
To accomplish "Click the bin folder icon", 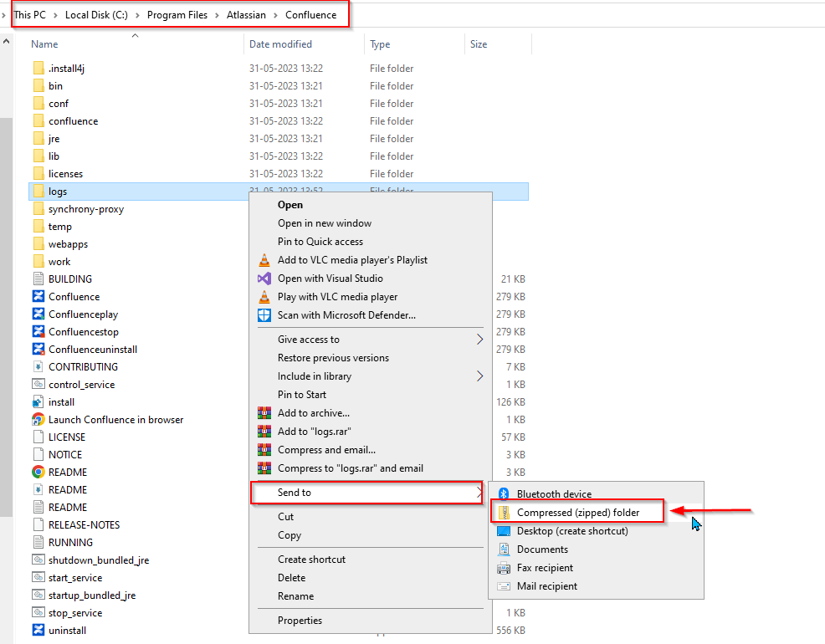I will 38,85.
